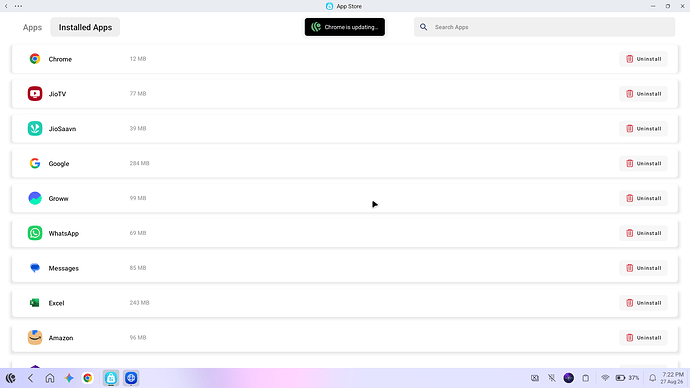690x388 pixels.
Task: Uninstall Google app
Action: pos(643,163)
